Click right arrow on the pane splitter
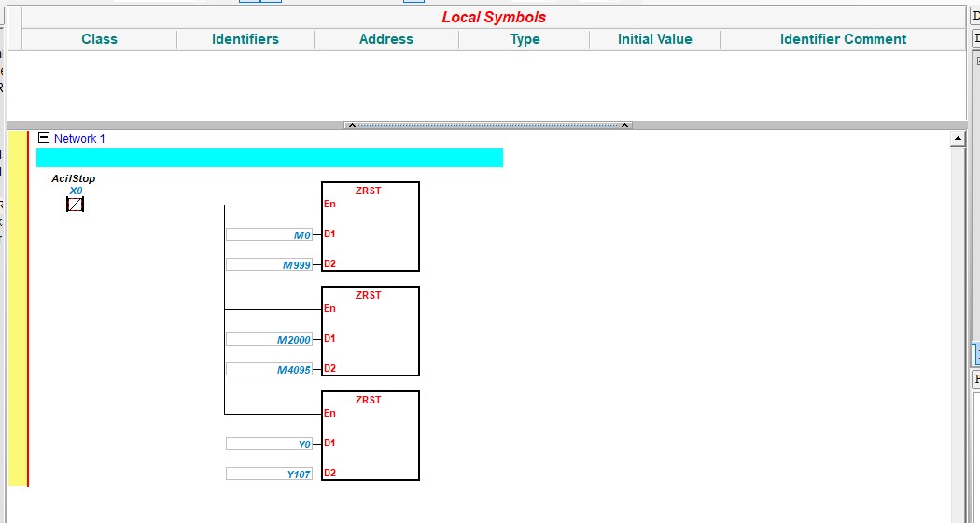 [x=624, y=125]
